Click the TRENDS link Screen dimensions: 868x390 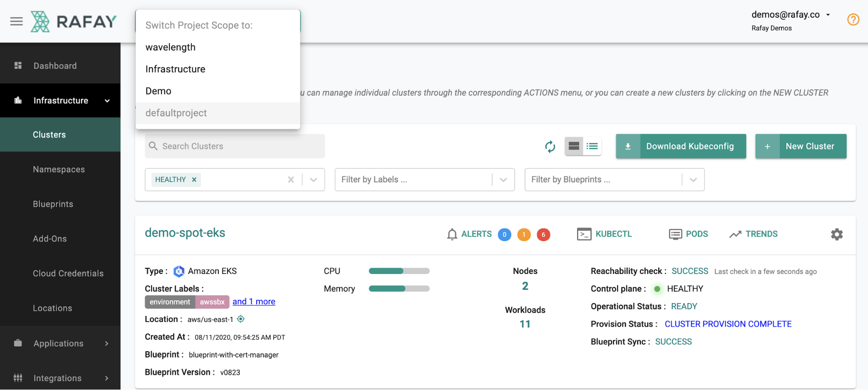tap(762, 234)
